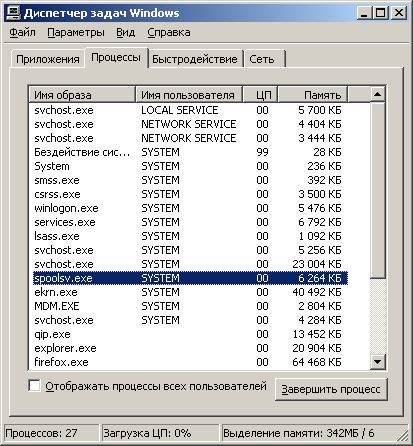Sort by the ЦП column header
413x446 pixels.
click(x=260, y=95)
